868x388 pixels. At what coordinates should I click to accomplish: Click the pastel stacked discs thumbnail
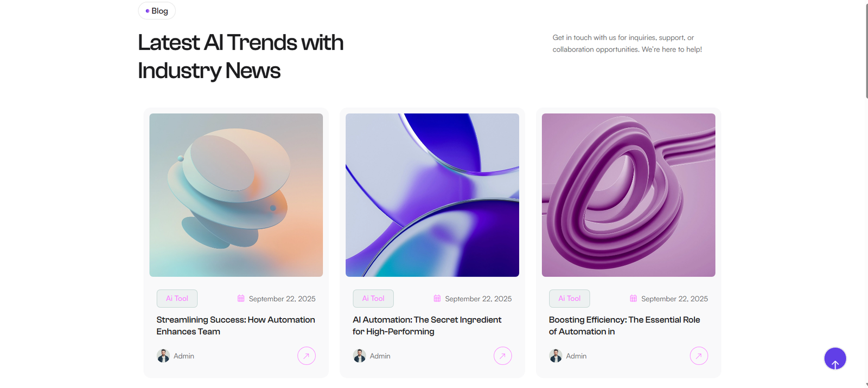point(236,195)
